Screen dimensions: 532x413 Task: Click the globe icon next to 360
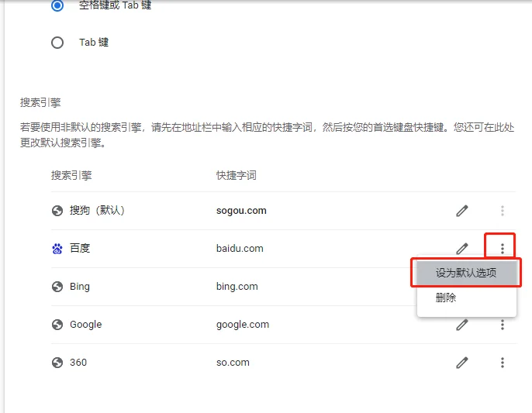(57, 363)
